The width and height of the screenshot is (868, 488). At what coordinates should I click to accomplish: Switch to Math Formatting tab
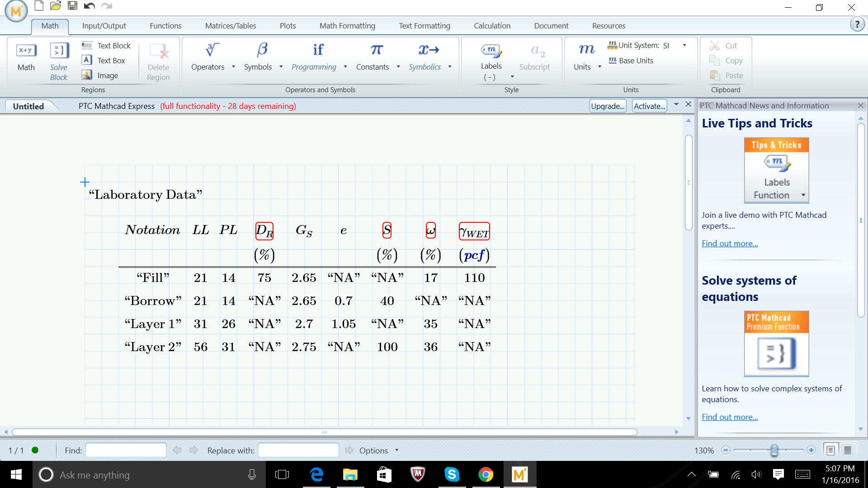pyautogui.click(x=347, y=26)
